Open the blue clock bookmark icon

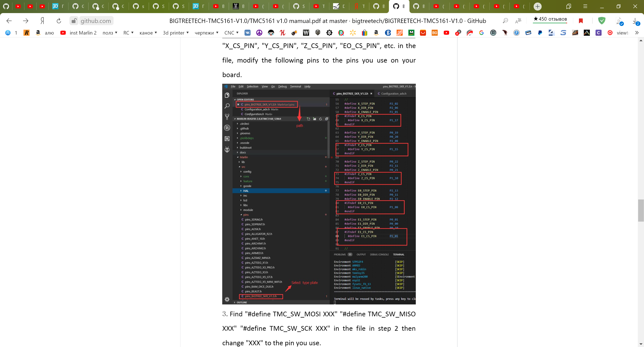point(517,33)
